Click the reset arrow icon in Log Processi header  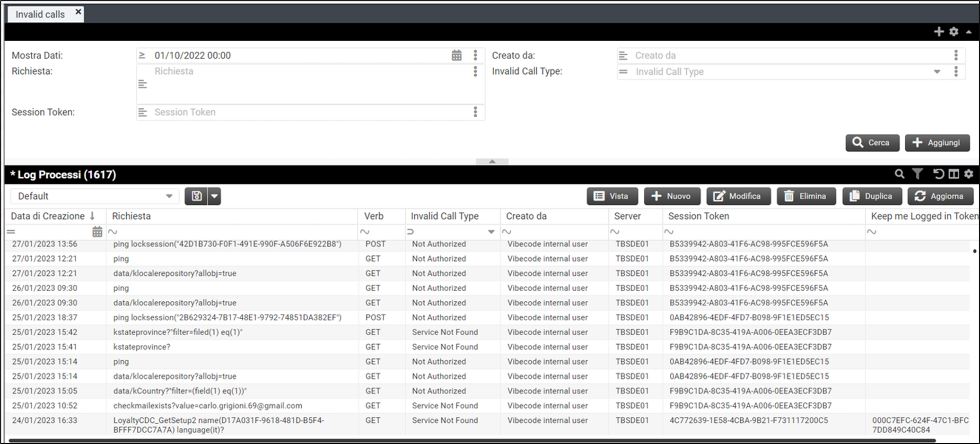coord(938,174)
